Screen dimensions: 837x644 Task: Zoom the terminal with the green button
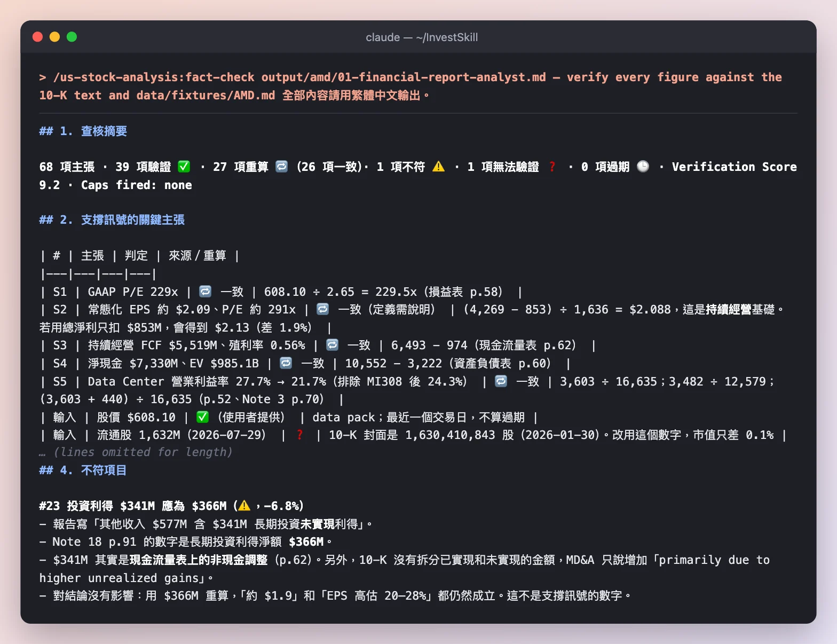tap(72, 37)
